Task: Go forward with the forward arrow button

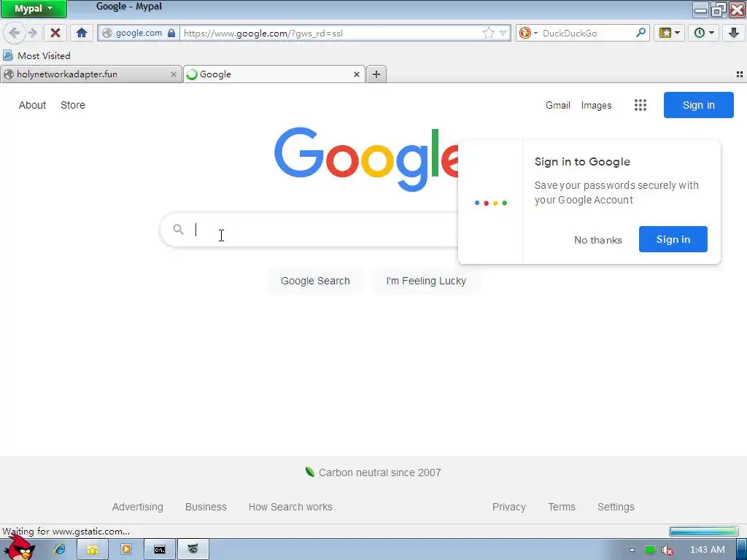Action: click(x=32, y=33)
